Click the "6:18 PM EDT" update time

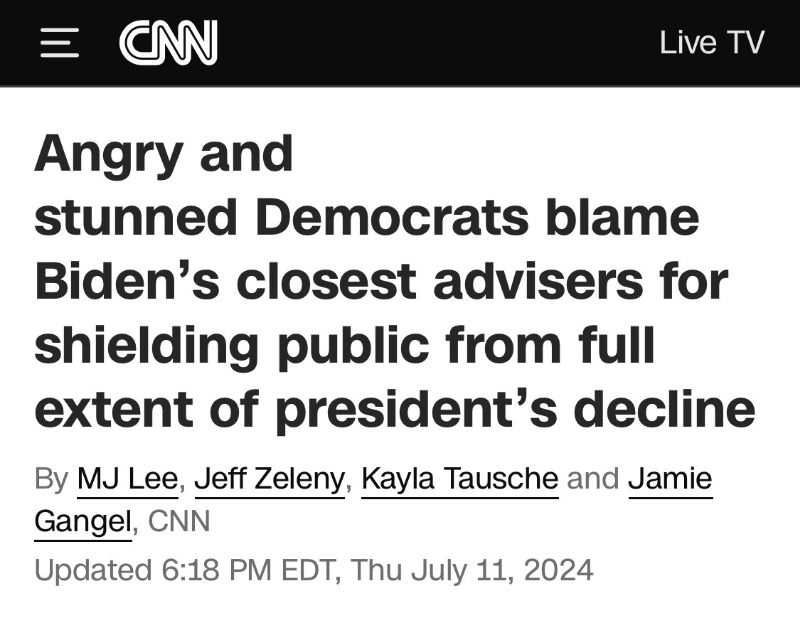point(246,570)
